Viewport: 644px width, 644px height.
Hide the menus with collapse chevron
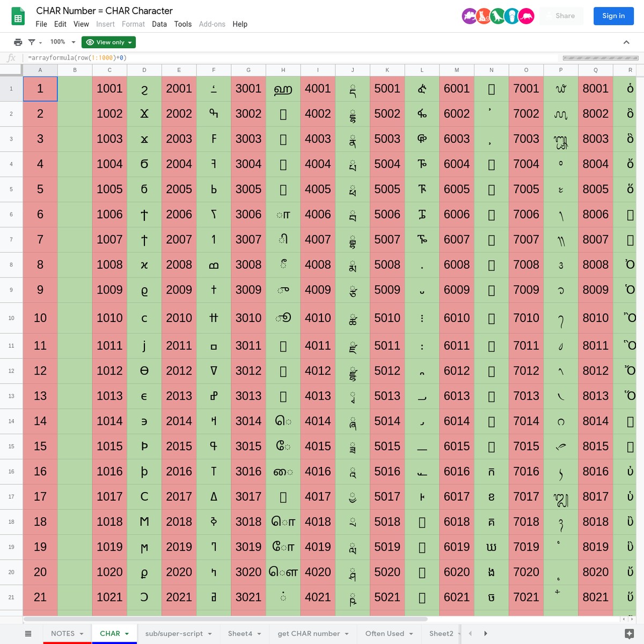pyautogui.click(x=626, y=42)
